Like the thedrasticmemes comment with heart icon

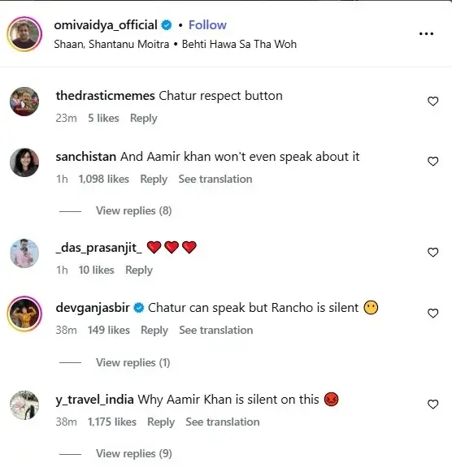432,101
